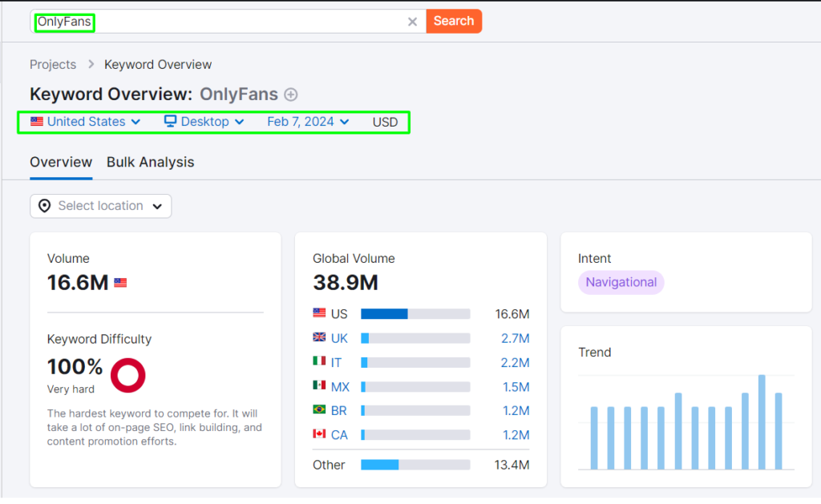
Task: Click the Other row volume bar
Action: (415, 465)
